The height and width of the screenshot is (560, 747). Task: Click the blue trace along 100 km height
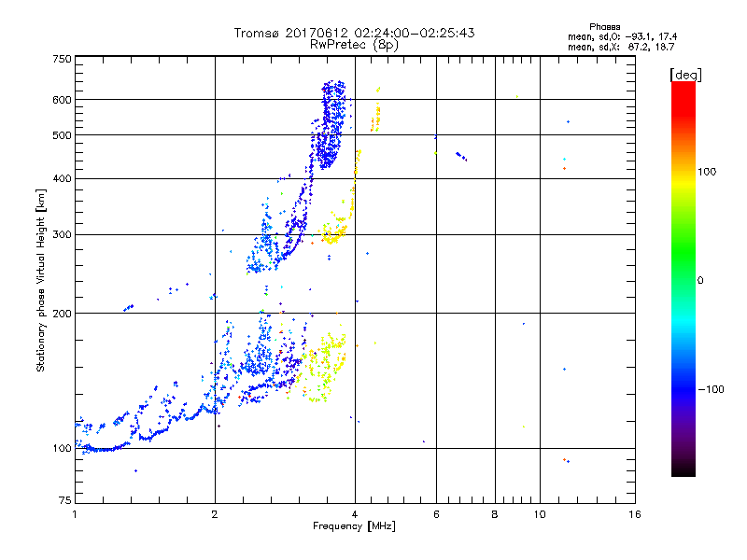point(103,449)
